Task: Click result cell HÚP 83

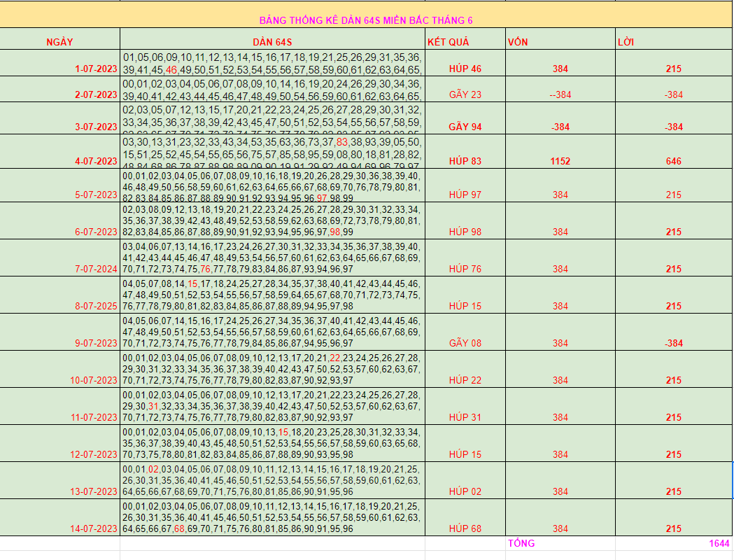Action: click(x=465, y=152)
